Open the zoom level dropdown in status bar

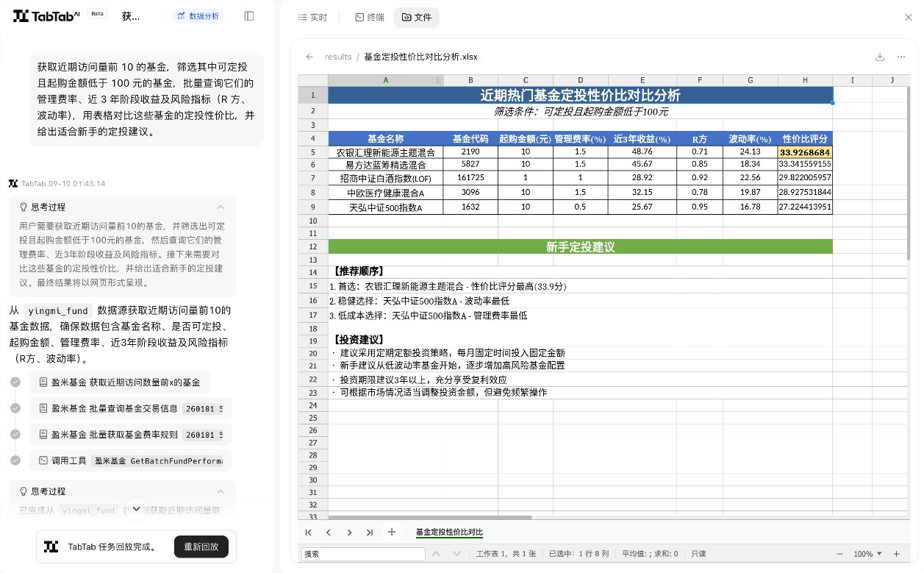pyautogui.click(x=868, y=554)
